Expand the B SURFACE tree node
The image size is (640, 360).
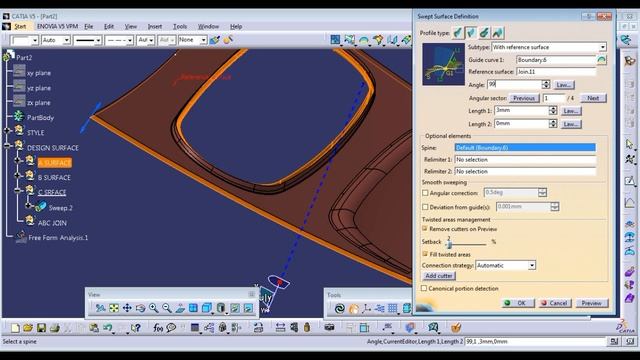coord(18,176)
